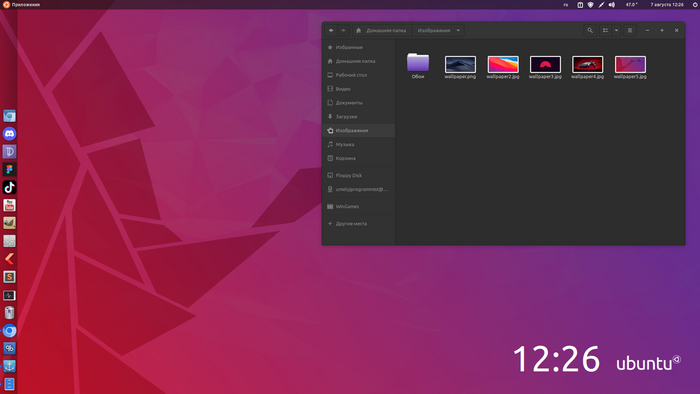Open the first dock icon above Discord
This screenshot has height=394, width=700.
[9, 116]
